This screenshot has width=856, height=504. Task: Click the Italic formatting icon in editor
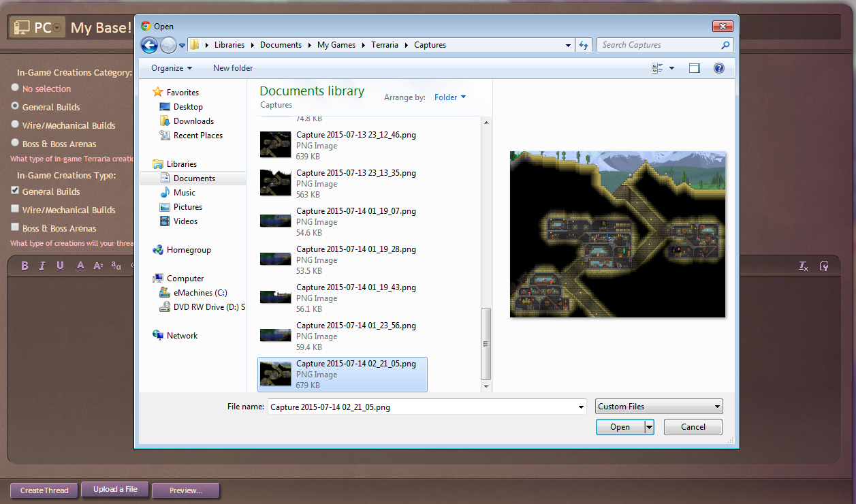(x=42, y=266)
